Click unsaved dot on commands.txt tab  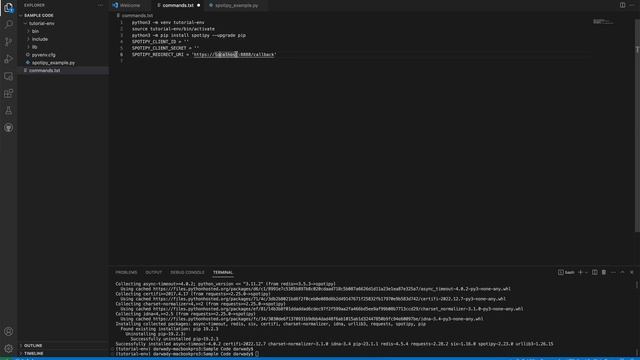click(198, 5)
